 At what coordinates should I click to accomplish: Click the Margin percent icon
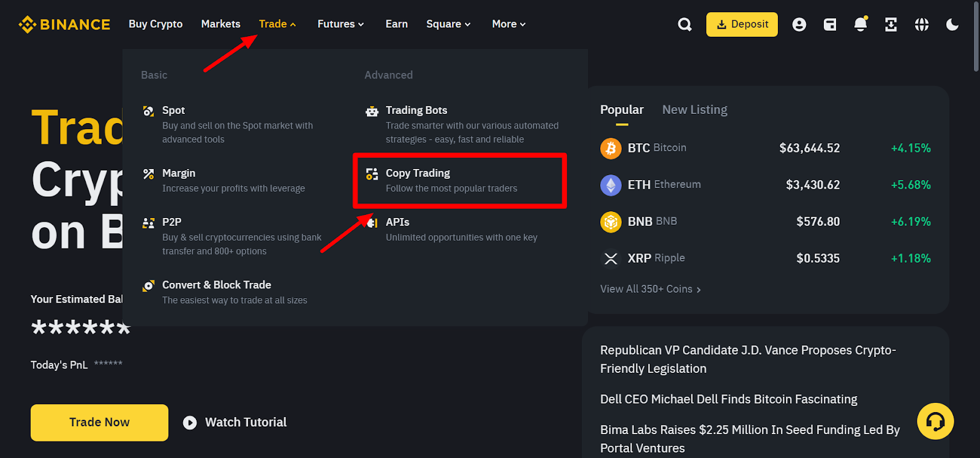[x=148, y=174]
